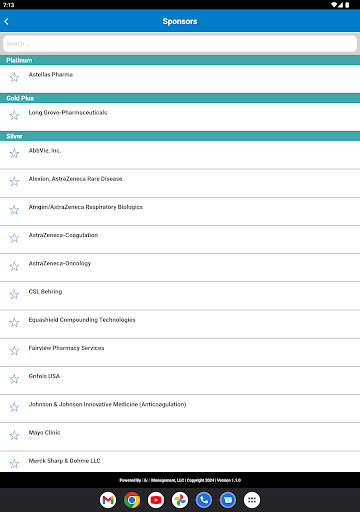This screenshot has height=512, width=360.
Task: Open Long Grove Pharmaceuticals entry
Action: tap(68, 113)
